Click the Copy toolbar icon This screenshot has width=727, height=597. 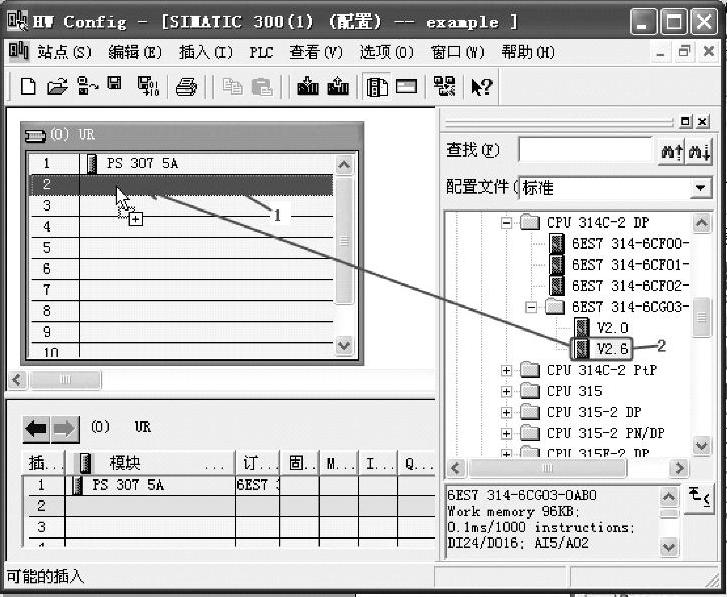(x=232, y=86)
